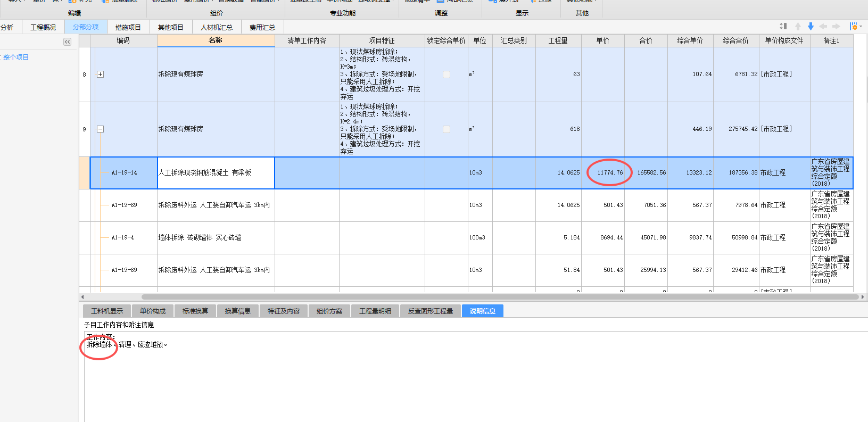This screenshot has height=422, width=868.
Task: Click composite price 6781.32 in row 8
Action: [746, 75]
